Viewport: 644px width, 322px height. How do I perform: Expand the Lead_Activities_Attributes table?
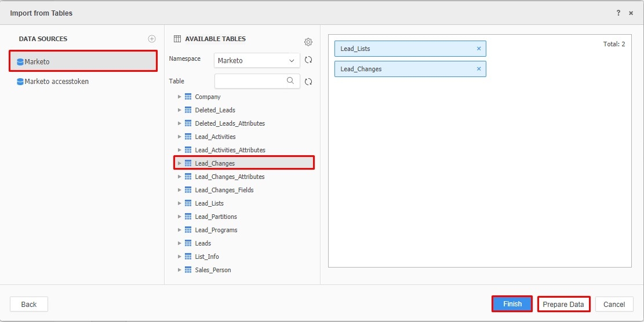(x=180, y=150)
